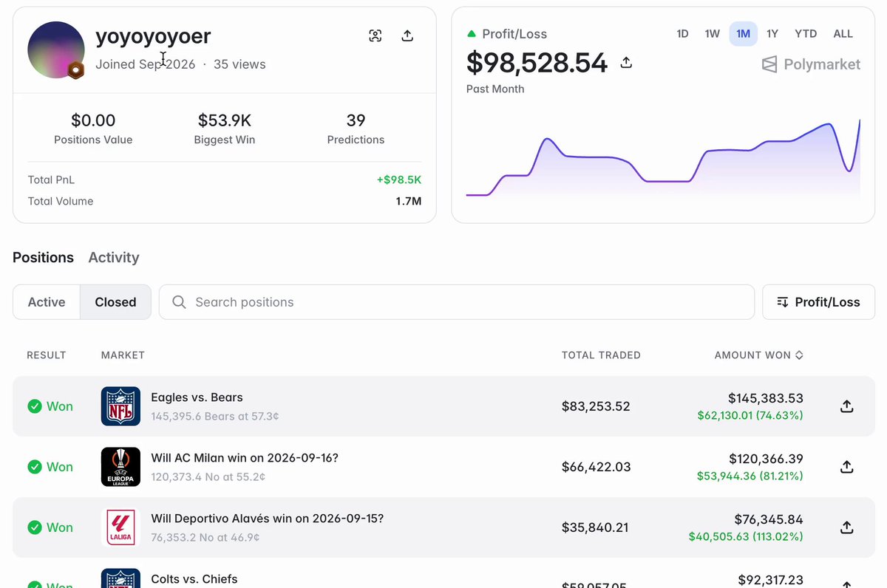887x588 pixels.
Task: Share the AC Milan position
Action: [x=847, y=467]
